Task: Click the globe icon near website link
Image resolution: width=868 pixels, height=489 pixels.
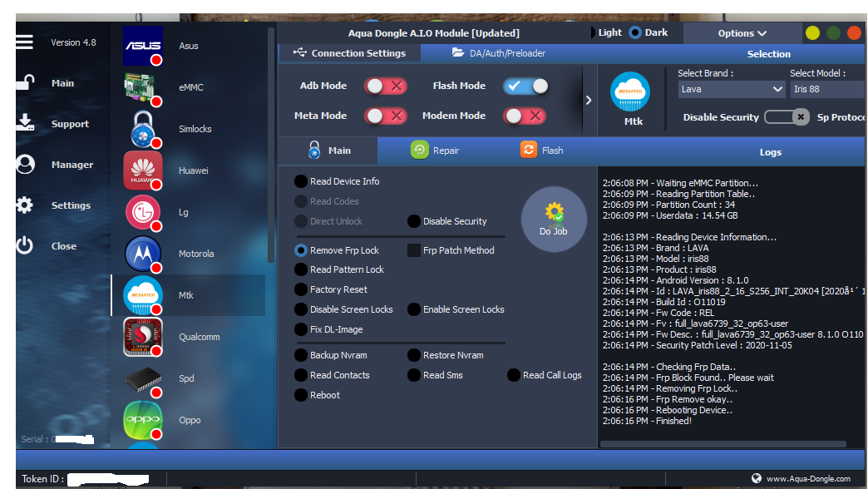Action: (757, 478)
